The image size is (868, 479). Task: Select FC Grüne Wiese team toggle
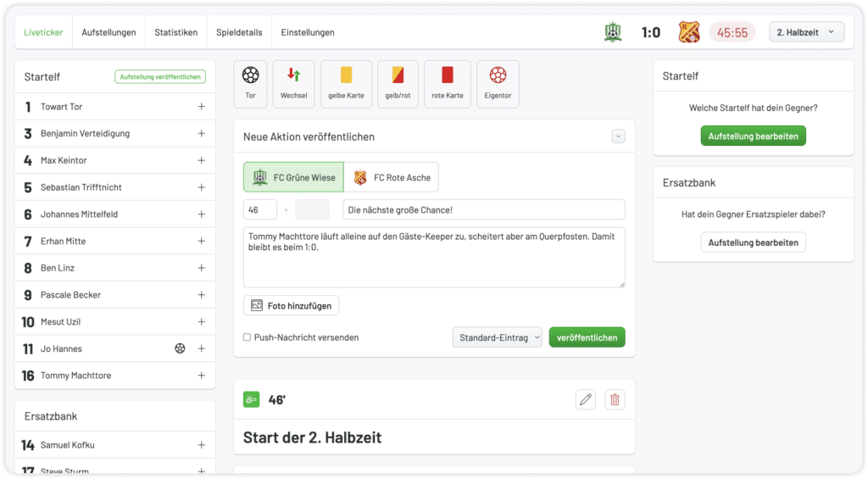pos(293,177)
